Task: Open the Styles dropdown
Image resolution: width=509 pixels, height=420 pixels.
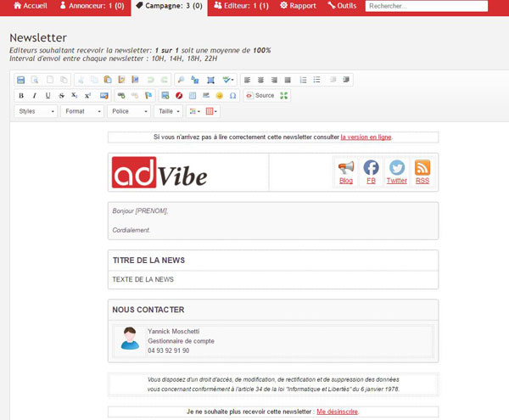Action: click(36, 111)
